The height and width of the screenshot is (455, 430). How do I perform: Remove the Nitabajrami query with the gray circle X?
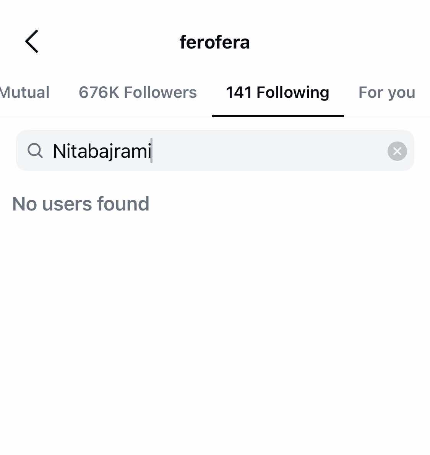(397, 151)
